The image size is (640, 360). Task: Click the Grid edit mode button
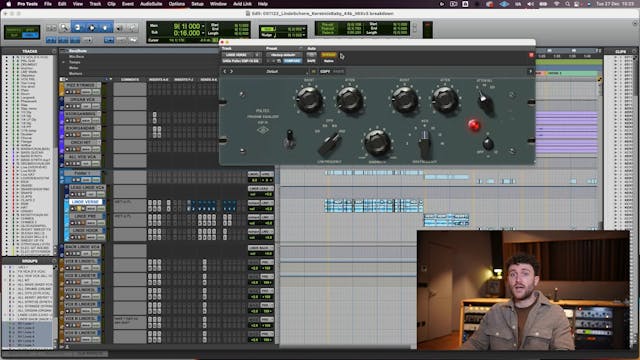pos(29,36)
